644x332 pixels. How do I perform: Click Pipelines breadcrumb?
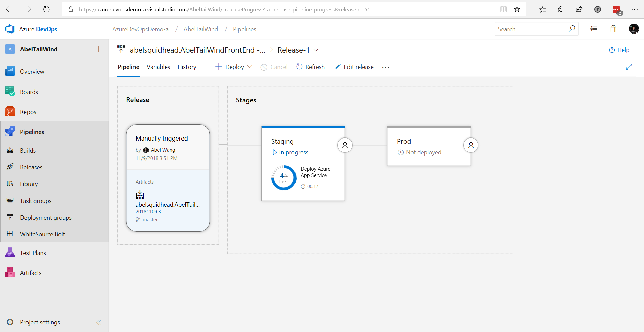click(245, 29)
